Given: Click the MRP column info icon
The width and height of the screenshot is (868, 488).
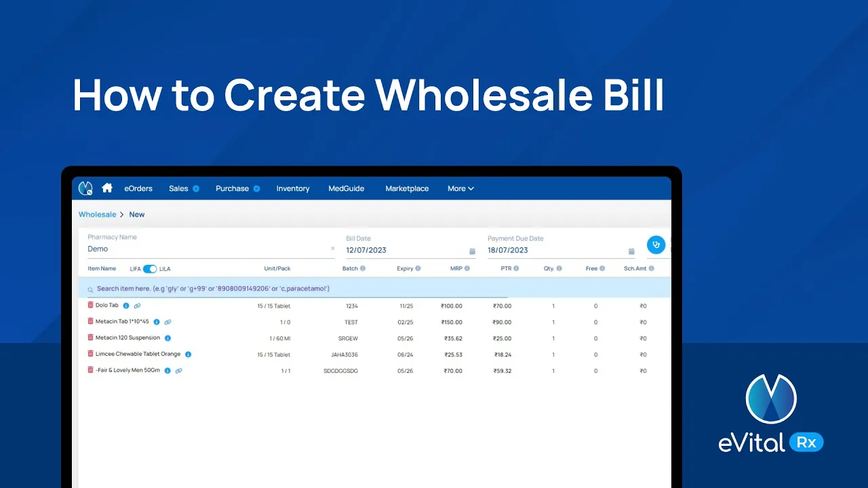Looking at the screenshot, I should tap(468, 269).
